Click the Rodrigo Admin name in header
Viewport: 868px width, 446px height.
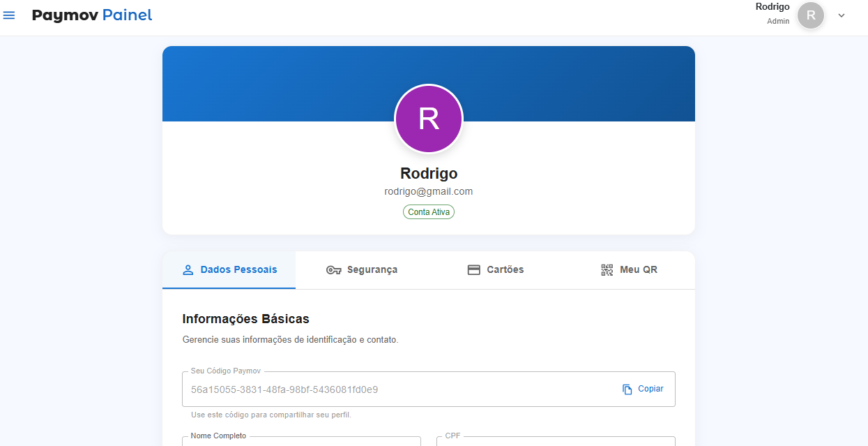(x=772, y=13)
